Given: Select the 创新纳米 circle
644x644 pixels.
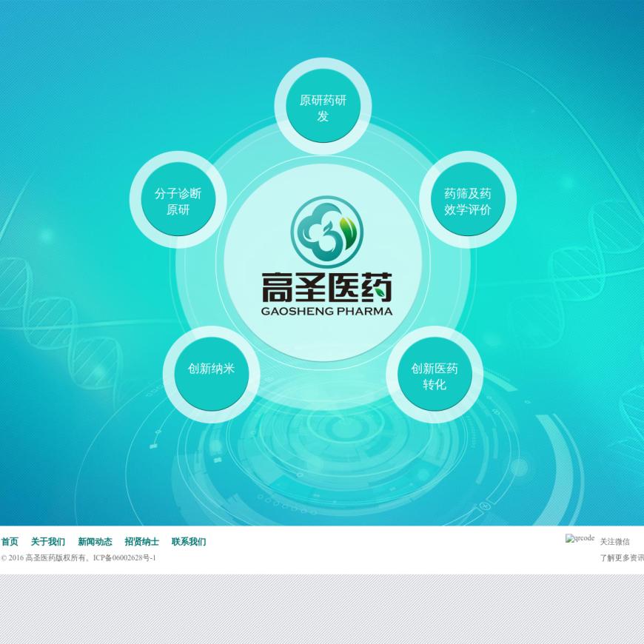Looking at the screenshot, I should 211,375.
